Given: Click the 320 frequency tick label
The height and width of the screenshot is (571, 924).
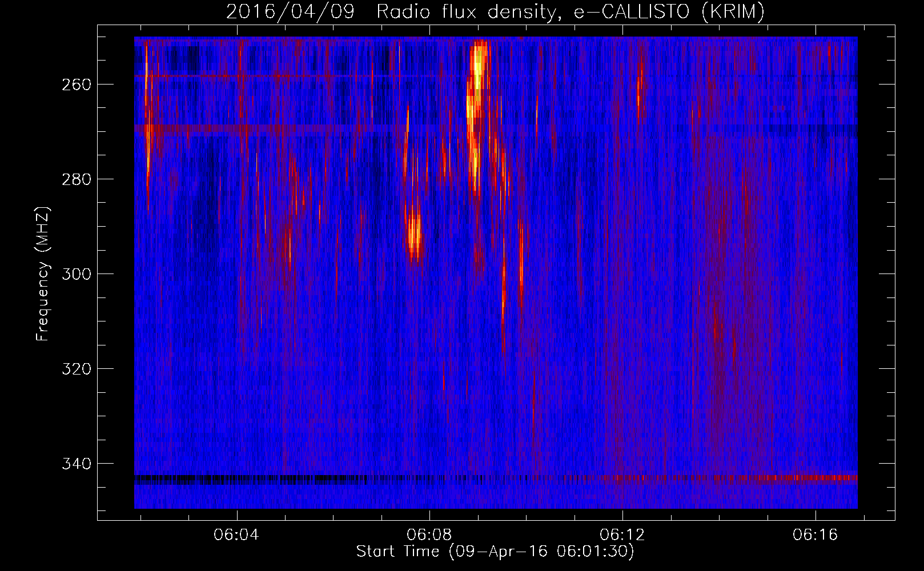Looking at the screenshot, I should [76, 369].
